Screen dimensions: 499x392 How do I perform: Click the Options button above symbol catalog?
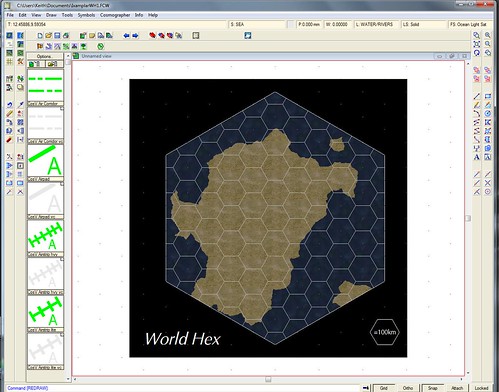click(x=45, y=56)
